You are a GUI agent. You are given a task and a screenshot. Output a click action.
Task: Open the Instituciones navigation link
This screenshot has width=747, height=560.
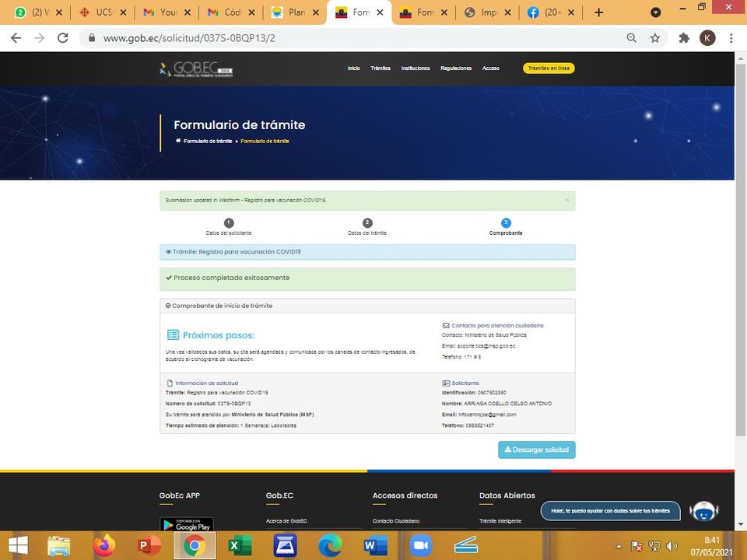click(416, 68)
